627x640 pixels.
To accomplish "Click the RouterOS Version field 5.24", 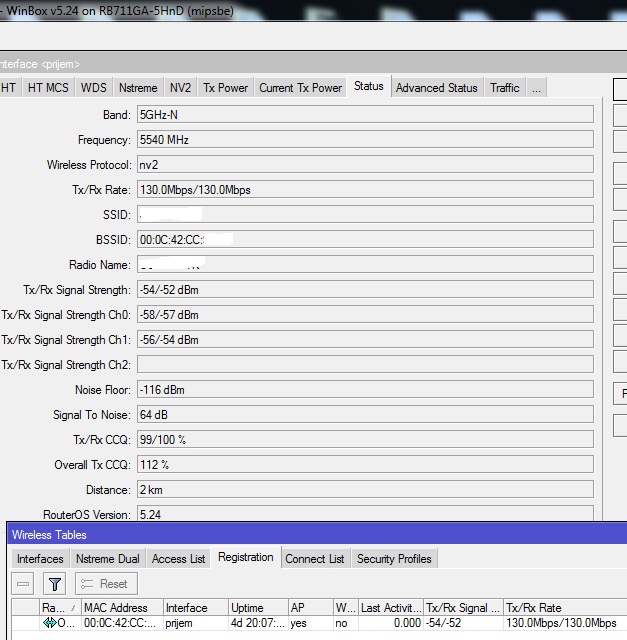I will 365,513.
